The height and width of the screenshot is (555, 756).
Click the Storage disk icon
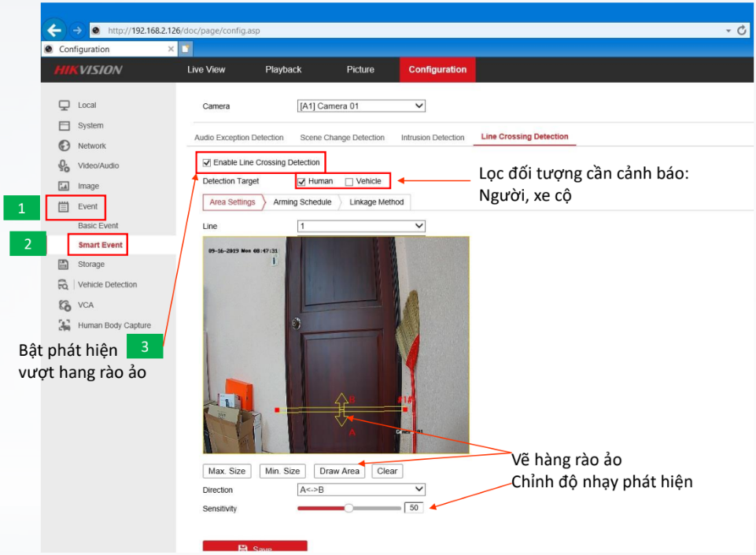(65, 265)
